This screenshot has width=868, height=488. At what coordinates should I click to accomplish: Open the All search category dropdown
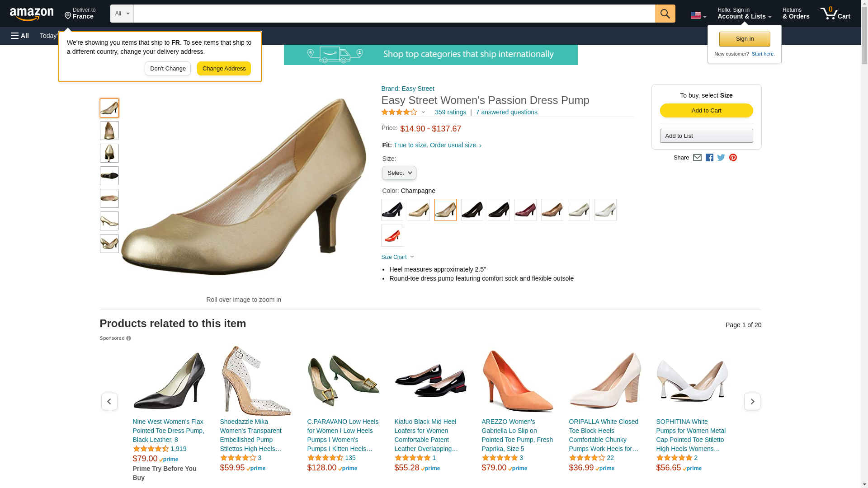click(122, 14)
